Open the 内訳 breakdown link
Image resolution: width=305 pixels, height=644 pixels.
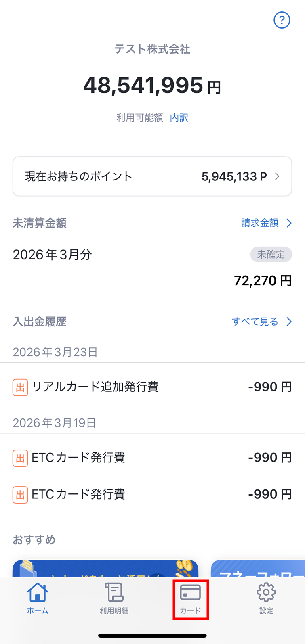179,118
